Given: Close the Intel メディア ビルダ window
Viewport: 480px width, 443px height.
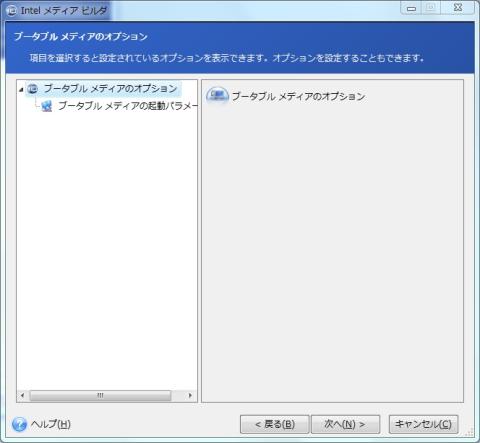Looking at the screenshot, I should [458, 8].
